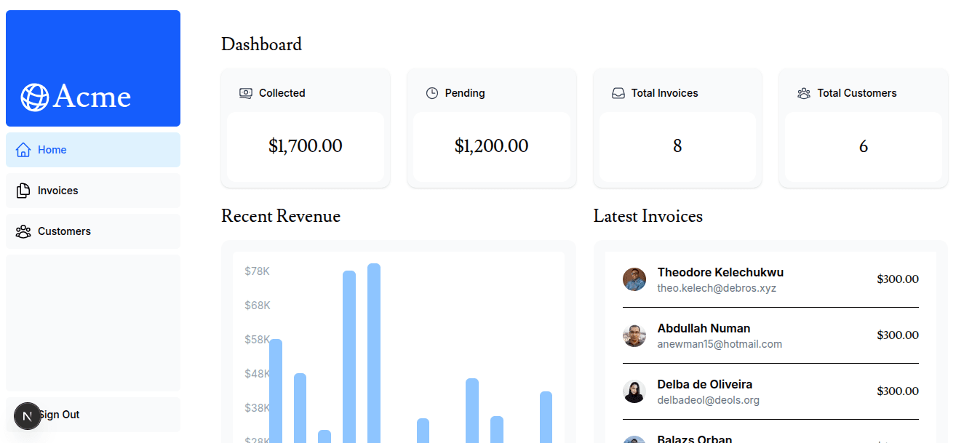This screenshot has height=443, width=980.
Task: Click the $1,200.00 pending amount
Action: pos(492,146)
